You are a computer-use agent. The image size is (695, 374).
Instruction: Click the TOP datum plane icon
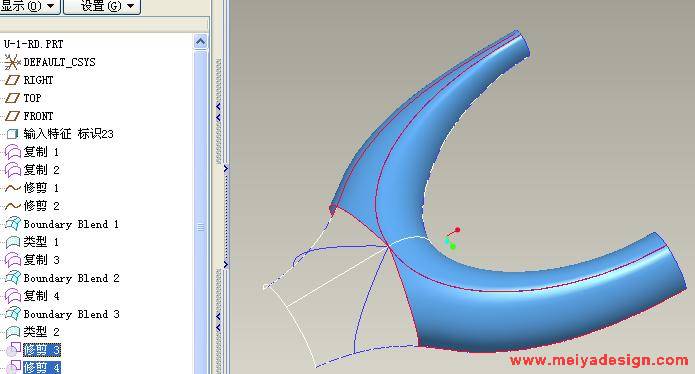pos(12,98)
